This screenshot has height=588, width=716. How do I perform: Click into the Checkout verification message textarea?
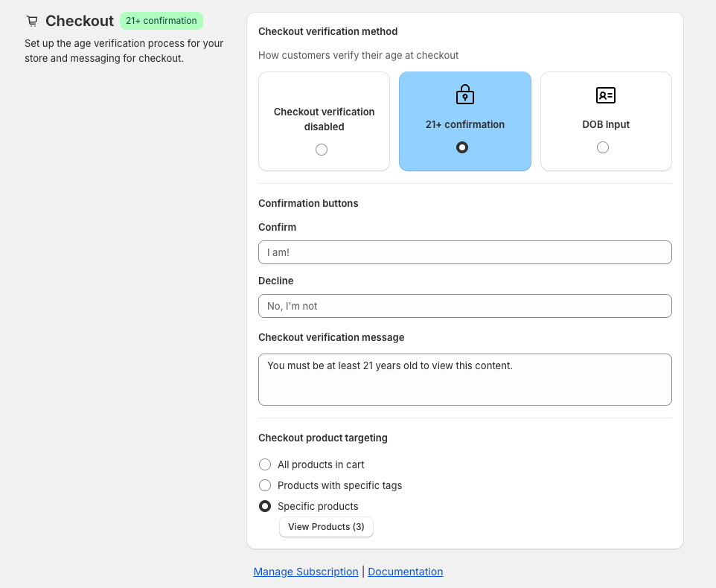click(x=464, y=380)
